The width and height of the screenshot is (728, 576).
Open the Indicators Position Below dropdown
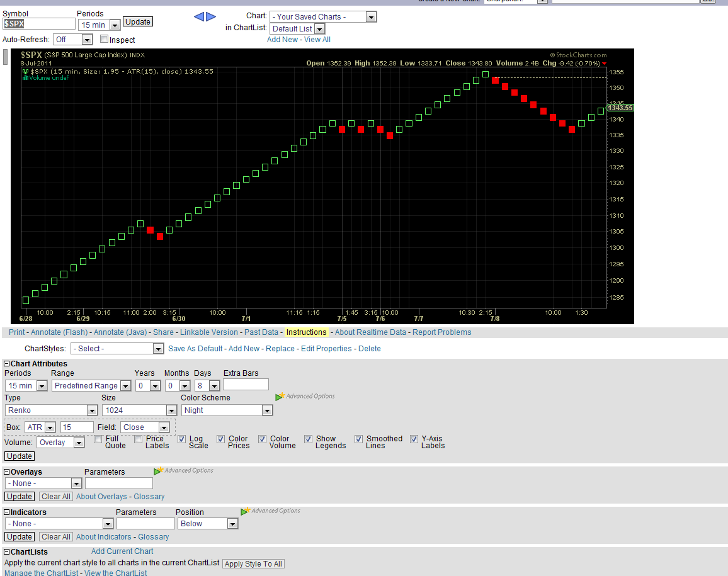[x=208, y=524]
